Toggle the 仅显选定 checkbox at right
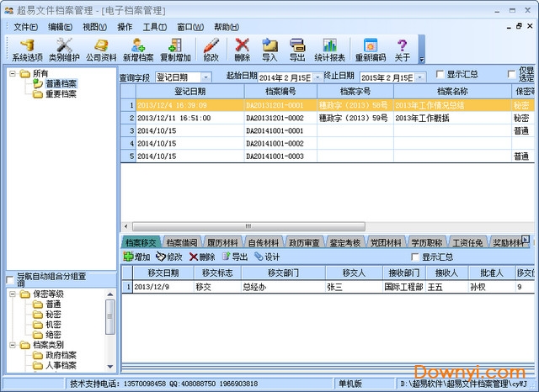 click(x=511, y=74)
